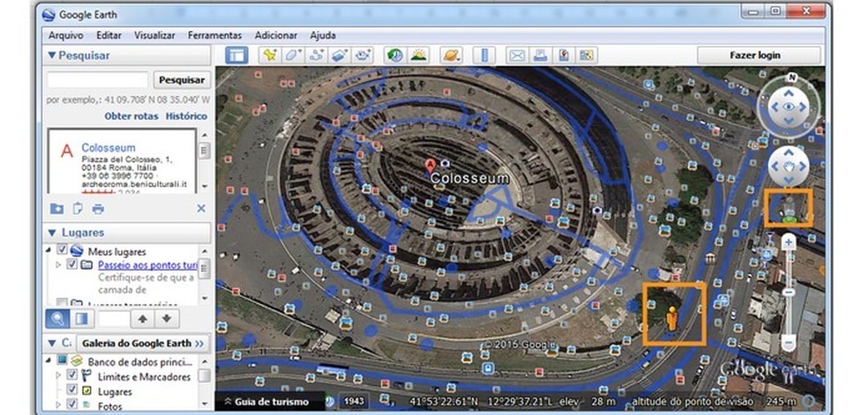This screenshot has height=415, width=868.
Task: Click the hand icon in move joystick
Action: pyautogui.click(x=789, y=166)
